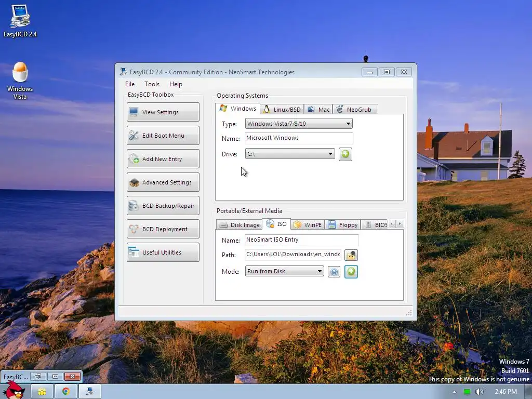Open the File menu
The width and height of the screenshot is (532, 399).
pos(129,84)
